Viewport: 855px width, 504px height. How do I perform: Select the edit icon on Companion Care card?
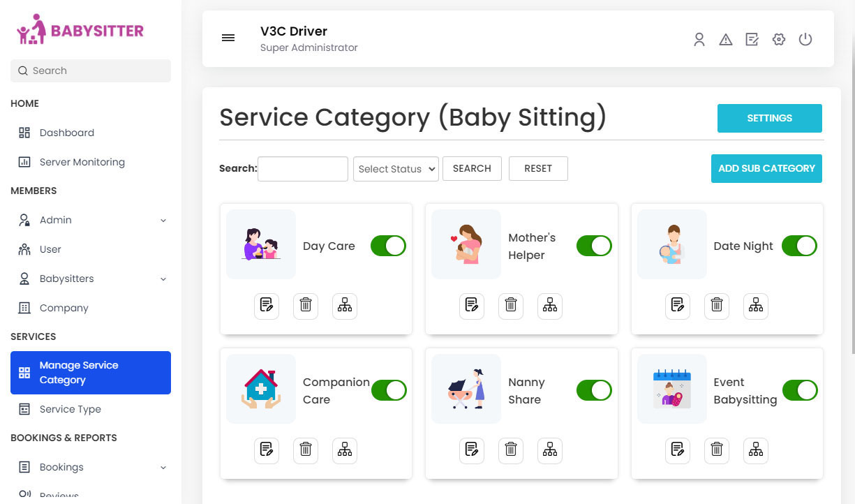tap(267, 450)
